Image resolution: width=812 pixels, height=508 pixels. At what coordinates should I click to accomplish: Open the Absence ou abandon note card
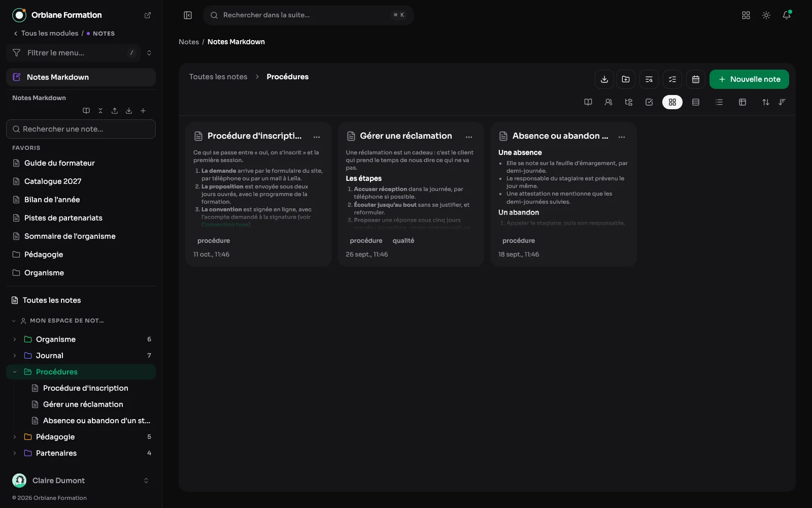coord(563,194)
